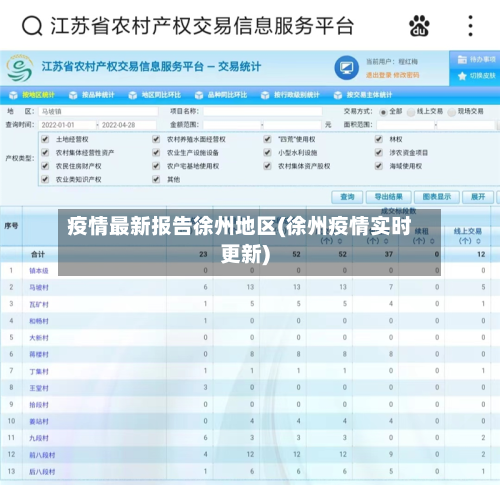Uncheck the 林权 checkbox
Screen dimensions: 500x485
(379, 139)
